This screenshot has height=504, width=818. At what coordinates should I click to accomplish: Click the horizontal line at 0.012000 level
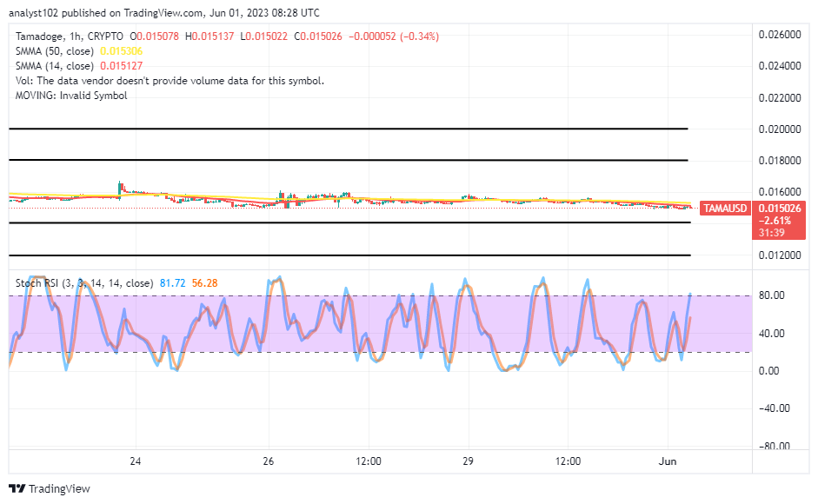coord(349,255)
